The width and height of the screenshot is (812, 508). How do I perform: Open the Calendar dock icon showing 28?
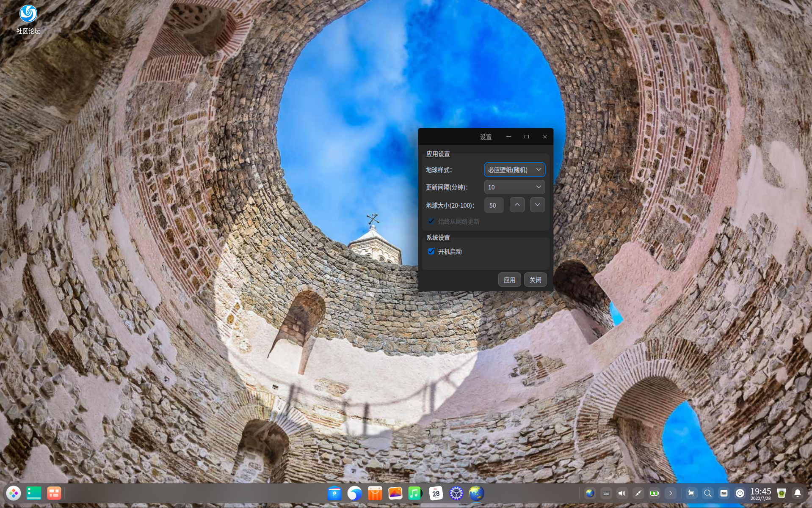[x=436, y=493]
